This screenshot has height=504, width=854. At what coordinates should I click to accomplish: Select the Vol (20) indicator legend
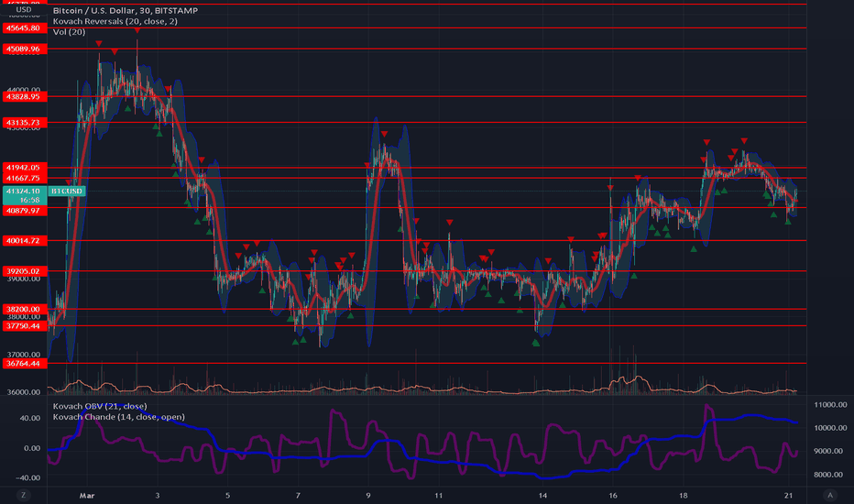pos(69,32)
